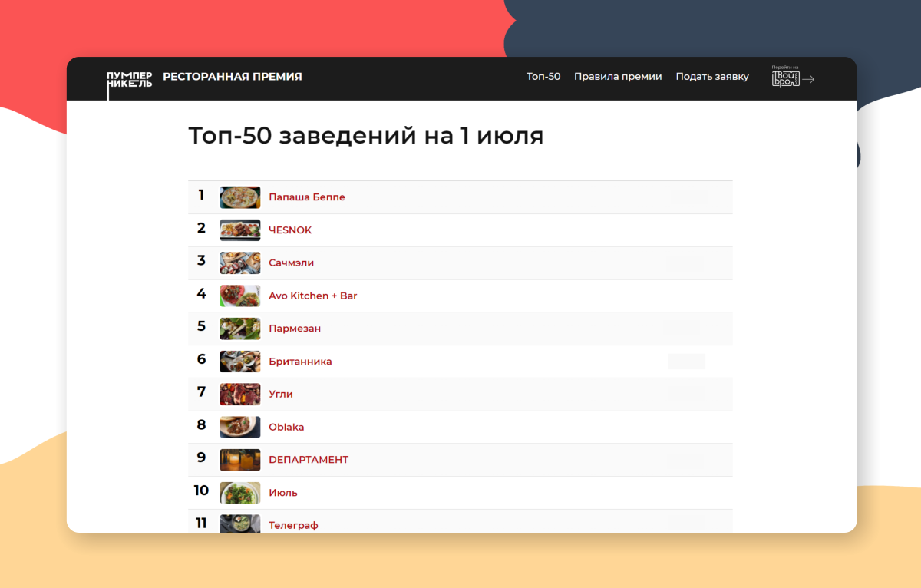Open the Британника restaurant link
This screenshot has width=921, height=588.
pyautogui.click(x=300, y=362)
